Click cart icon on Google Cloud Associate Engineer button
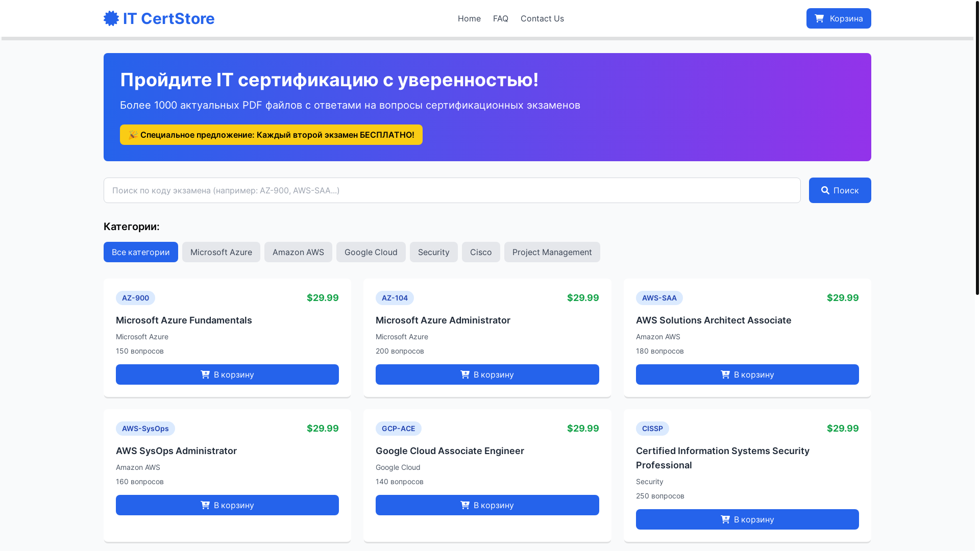This screenshot has height=551, width=980. 465,505
